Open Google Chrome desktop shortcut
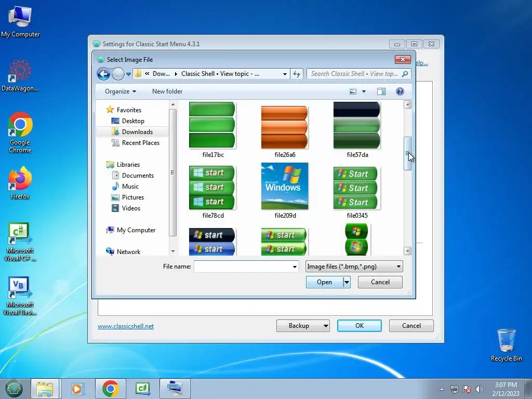 tap(20, 133)
